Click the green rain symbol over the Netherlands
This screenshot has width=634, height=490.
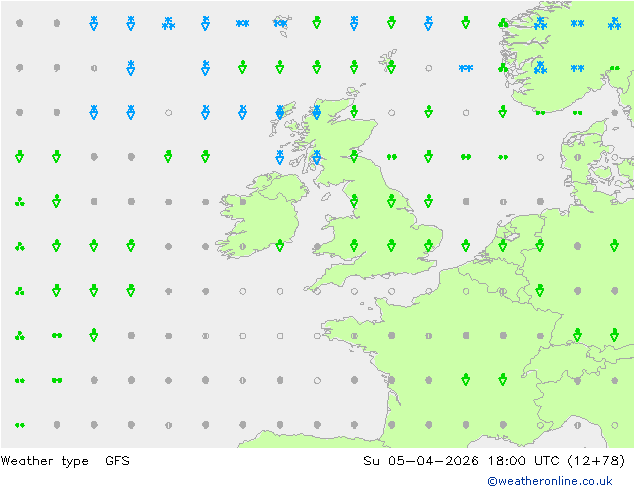(x=503, y=245)
